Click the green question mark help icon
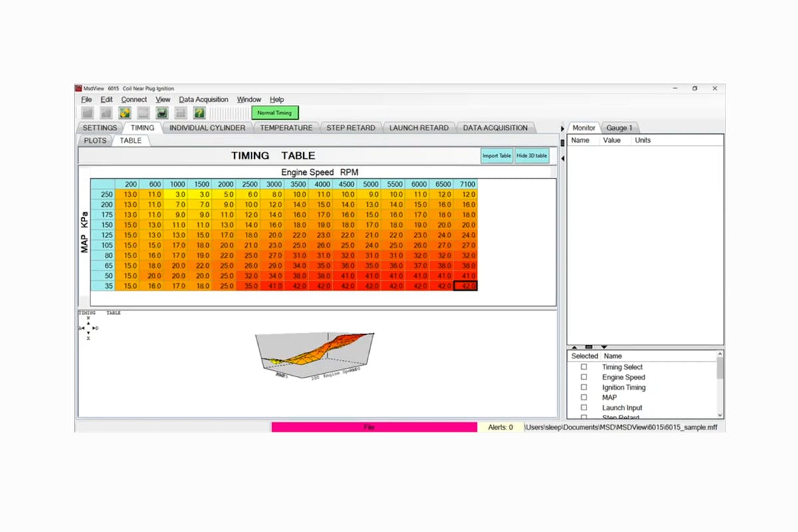Viewport: 798px width, 532px height. tap(199, 113)
